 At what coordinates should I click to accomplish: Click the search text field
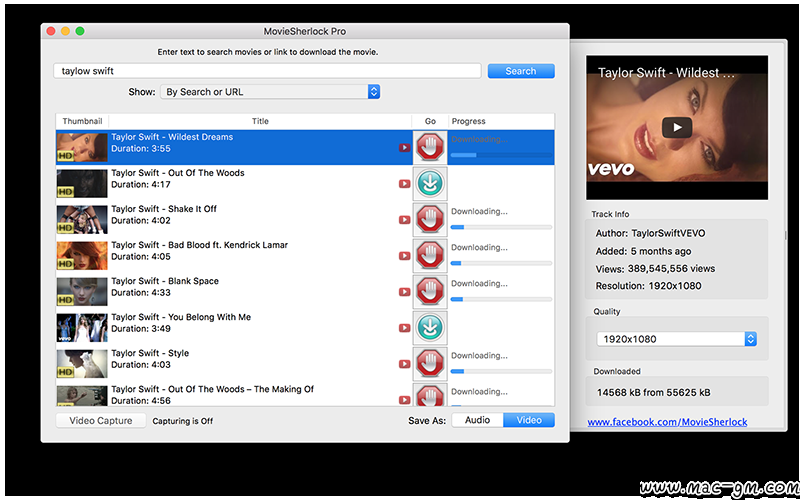pos(267,71)
